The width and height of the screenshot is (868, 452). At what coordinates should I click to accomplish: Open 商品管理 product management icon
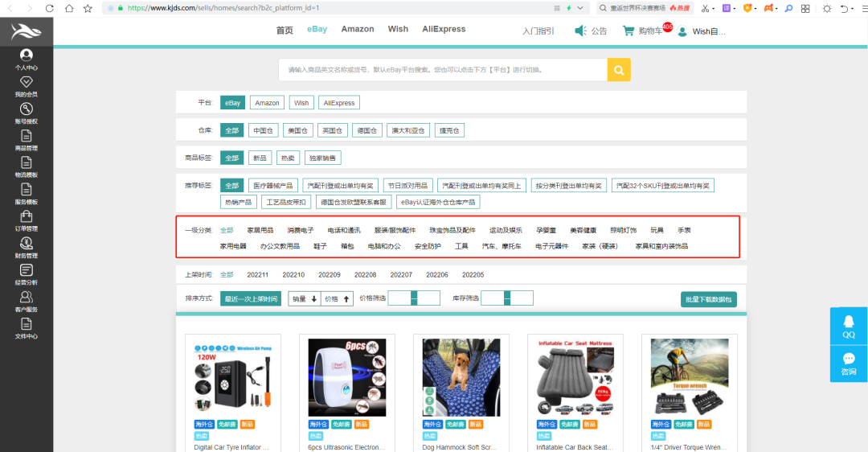[26, 136]
